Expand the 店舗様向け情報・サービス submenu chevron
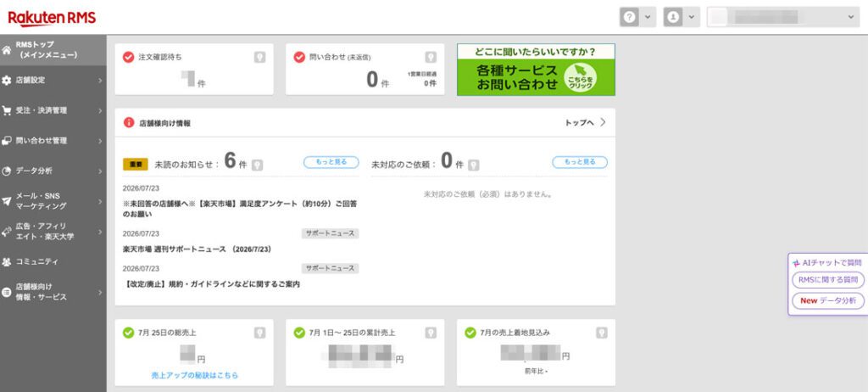This screenshot has width=868, height=392. coord(100,292)
